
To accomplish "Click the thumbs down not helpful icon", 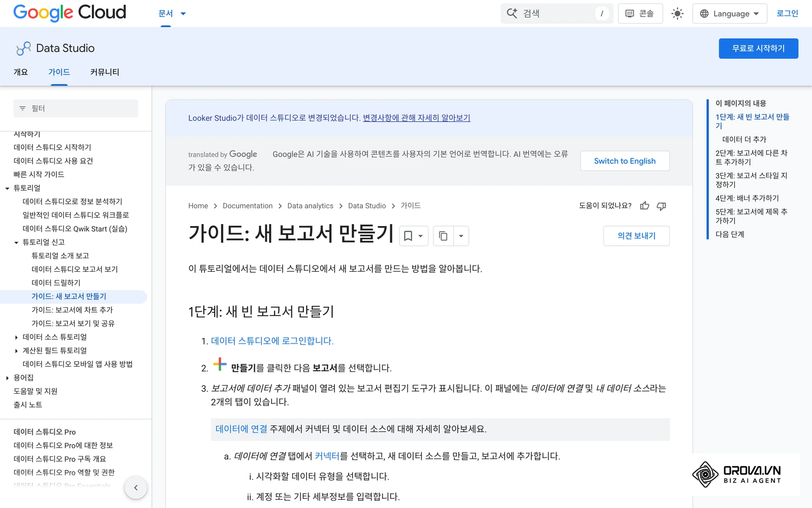I will pos(661,206).
